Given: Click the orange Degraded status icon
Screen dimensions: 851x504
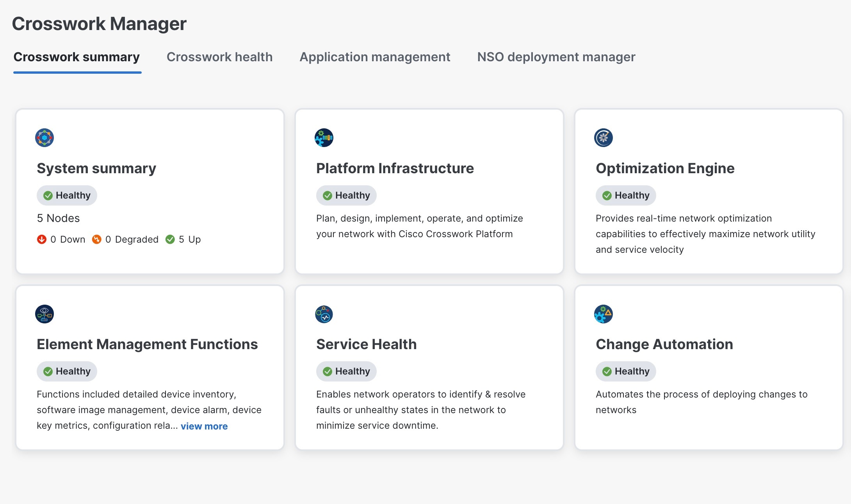Looking at the screenshot, I should [97, 239].
